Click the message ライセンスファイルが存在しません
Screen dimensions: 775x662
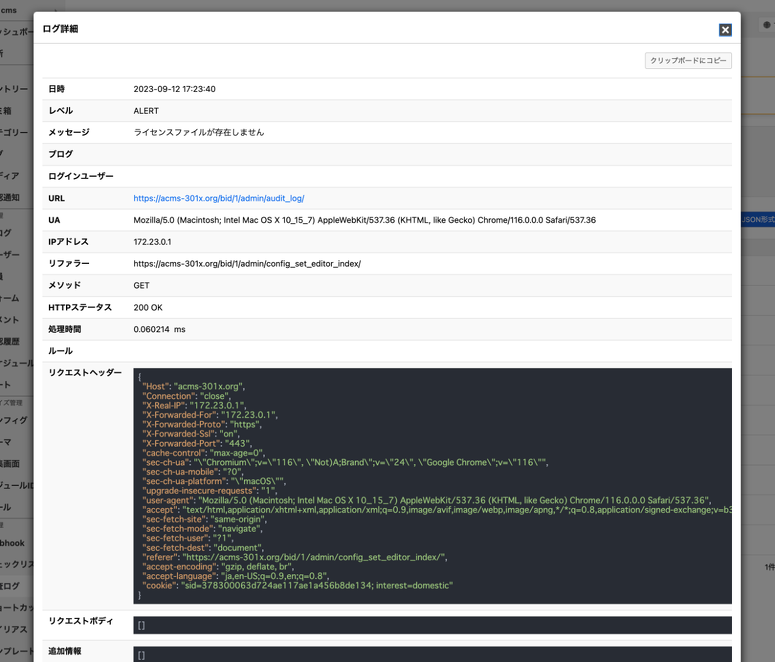199,133
